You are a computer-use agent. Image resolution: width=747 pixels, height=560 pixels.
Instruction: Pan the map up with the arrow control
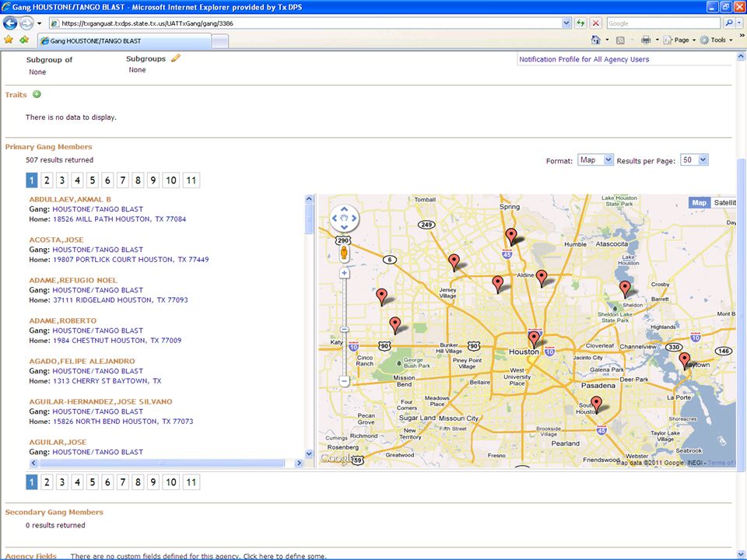click(x=344, y=209)
